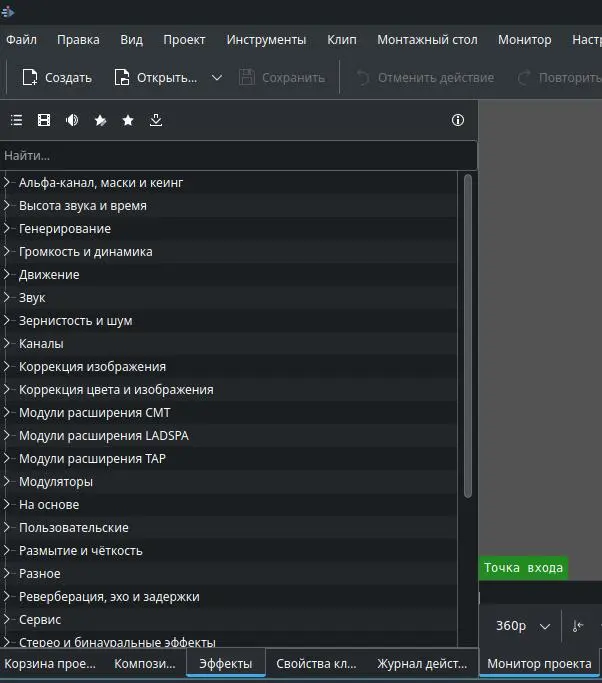Toggle effect description info icon
Image resolution: width=602 pixels, height=683 pixels.
458,120
